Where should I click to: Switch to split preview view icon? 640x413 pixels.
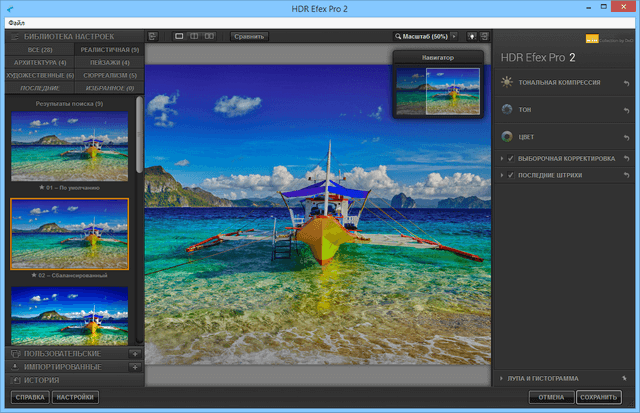194,36
